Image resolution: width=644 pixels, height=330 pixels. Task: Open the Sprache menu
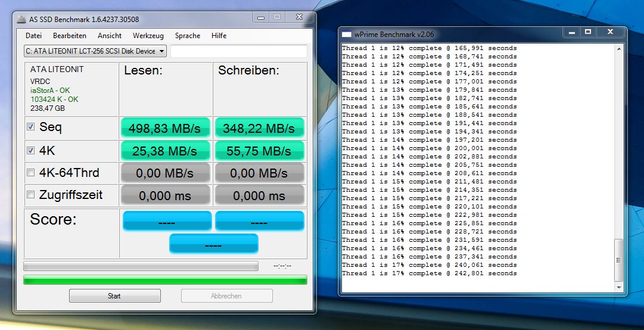[188, 36]
